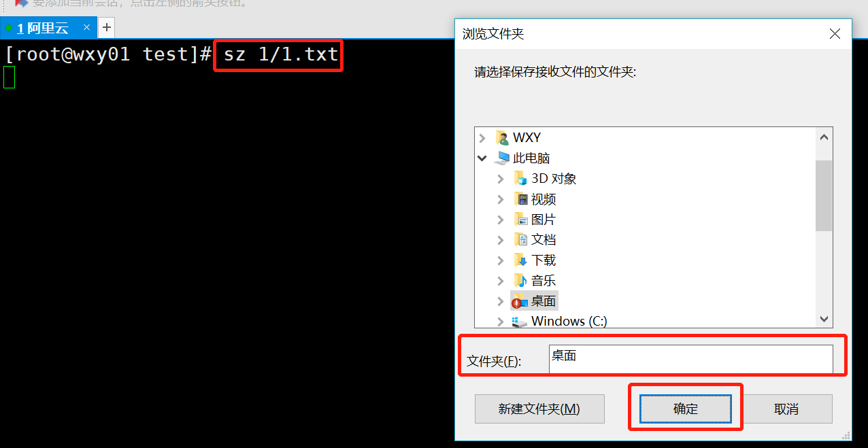868x448 pixels.
Task: Expand the 下载 folder chevron
Action: [501, 260]
